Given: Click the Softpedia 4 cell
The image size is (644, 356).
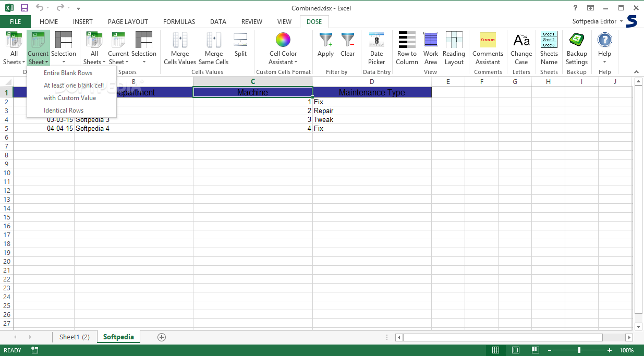Looking at the screenshot, I should (133, 128).
